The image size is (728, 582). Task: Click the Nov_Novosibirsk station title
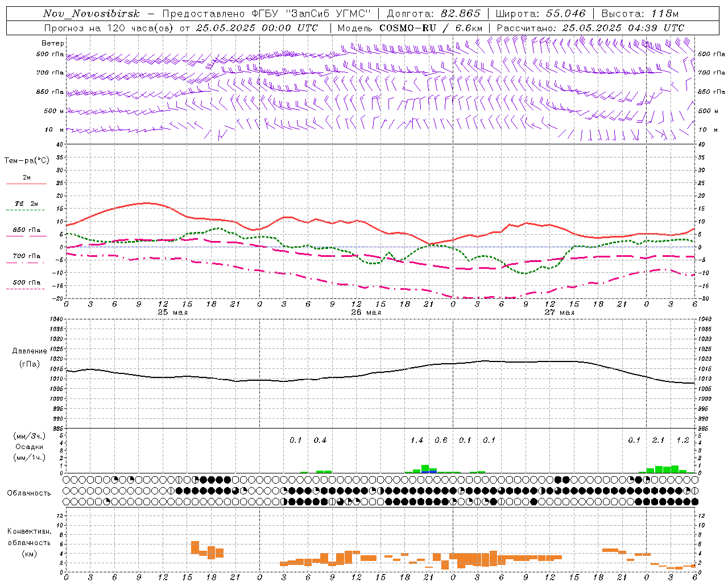92,14
